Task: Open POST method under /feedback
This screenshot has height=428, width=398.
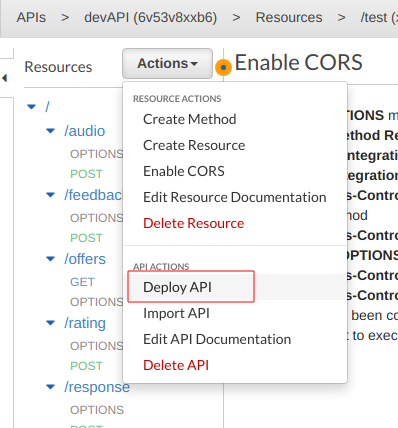Action: [x=86, y=238]
